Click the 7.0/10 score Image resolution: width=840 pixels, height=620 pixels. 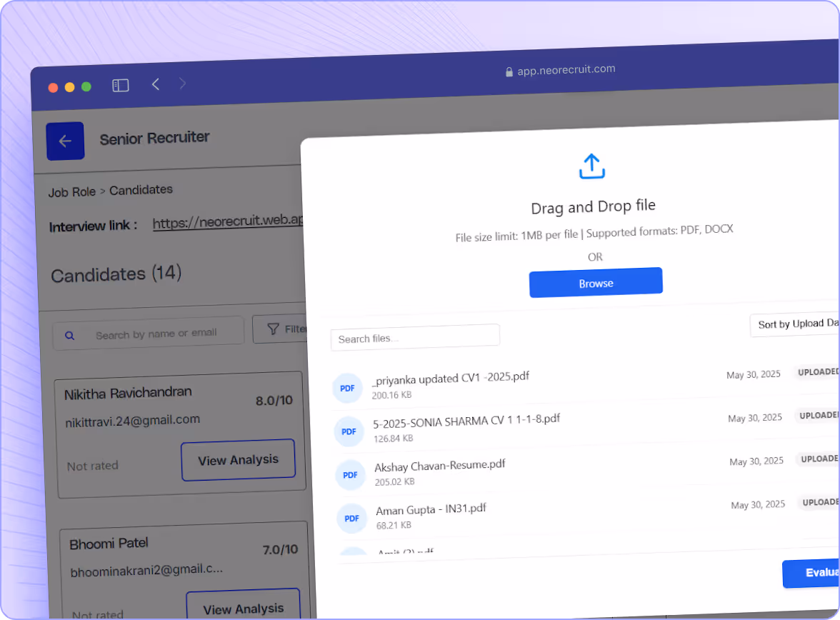[x=280, y=550]
